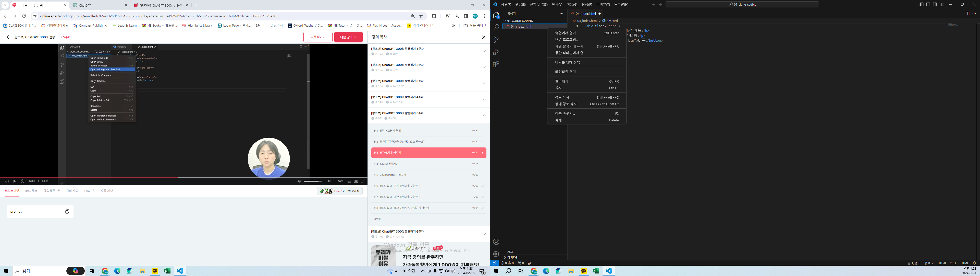Change the 1x playback speed
This screenshot has width=980, height=276.
point(329,181)
